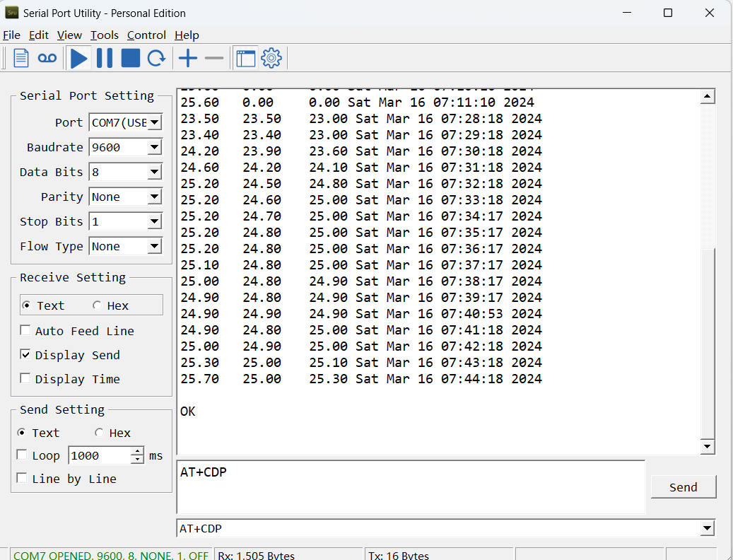Open the Help menu
733x560 pixels.
click(187, 35)
